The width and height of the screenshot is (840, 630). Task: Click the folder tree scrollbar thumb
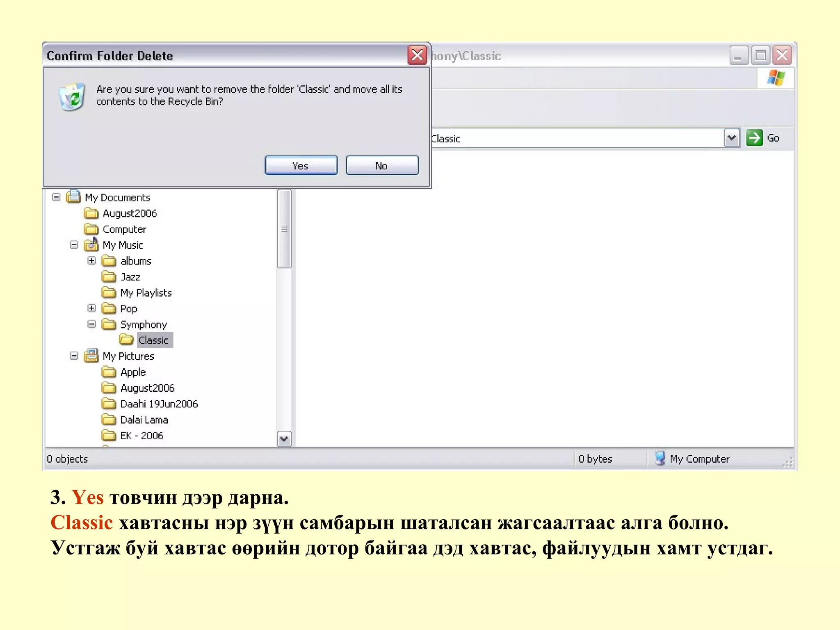click(x=284, y=228)
